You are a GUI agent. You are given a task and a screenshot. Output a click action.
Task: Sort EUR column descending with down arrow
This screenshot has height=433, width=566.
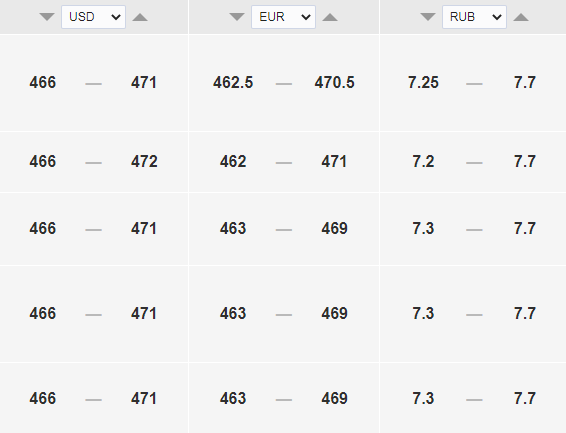[237, 17]
